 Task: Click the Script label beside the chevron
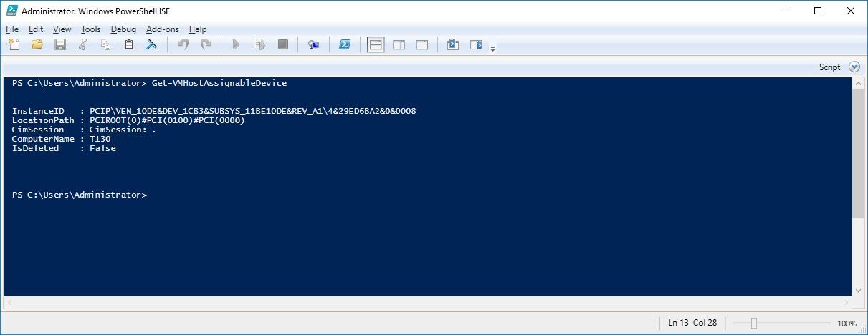[x=829, y=67]
